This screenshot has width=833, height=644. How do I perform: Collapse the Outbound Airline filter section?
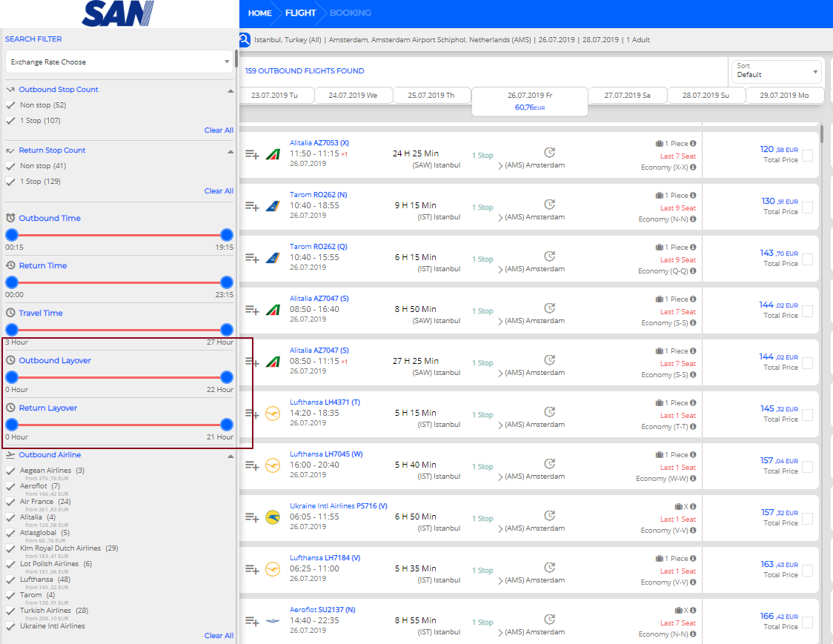click(x=230, y=456)
